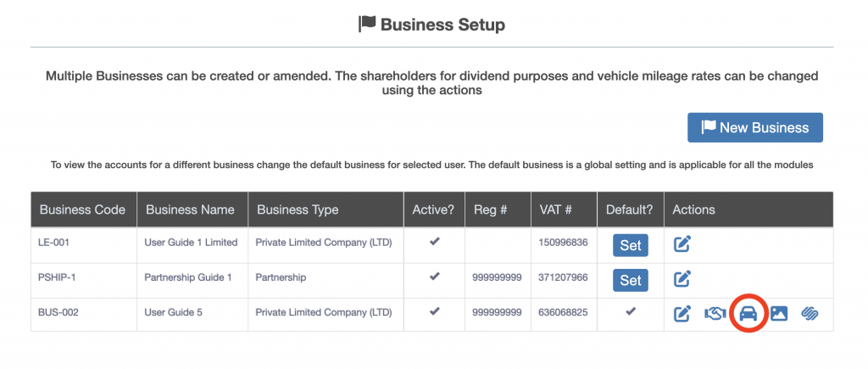868x369 pixels.
Task: Click the Business Name column header
Action: pyautogui.click(x=191, y=210)
